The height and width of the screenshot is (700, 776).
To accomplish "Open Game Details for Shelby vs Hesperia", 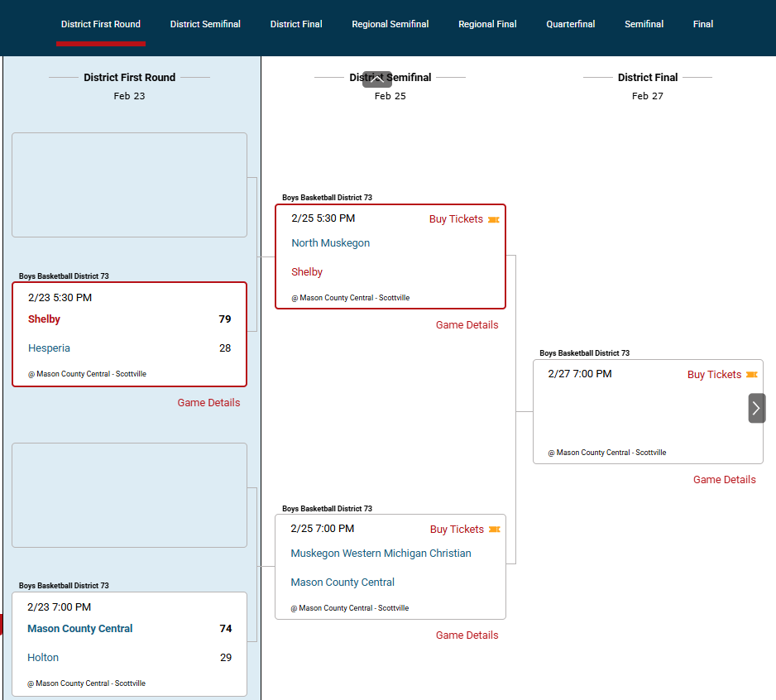I will click(x=208, y=403).
